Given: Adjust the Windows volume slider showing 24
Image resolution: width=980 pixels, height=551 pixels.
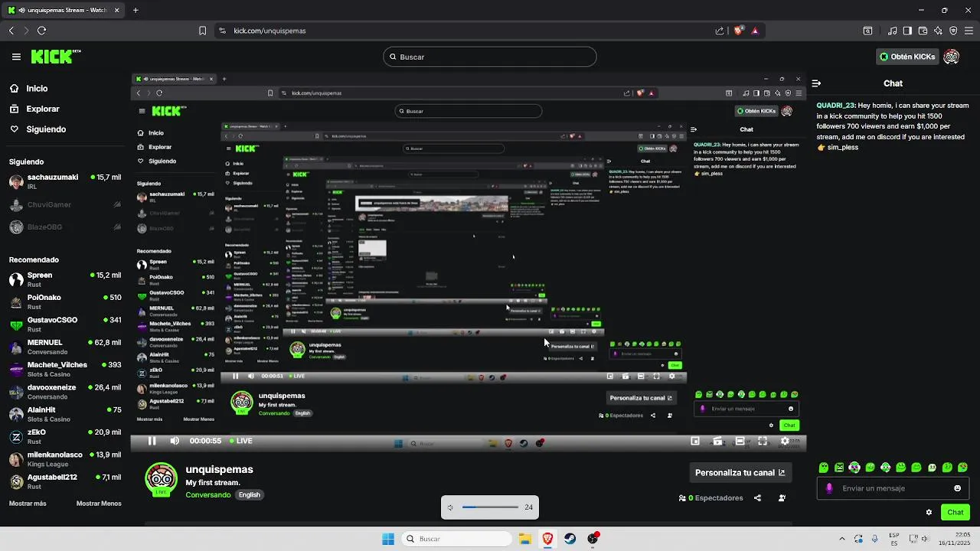Looking at the screenshot, I should pyautogui.click(x=490, y=507).
